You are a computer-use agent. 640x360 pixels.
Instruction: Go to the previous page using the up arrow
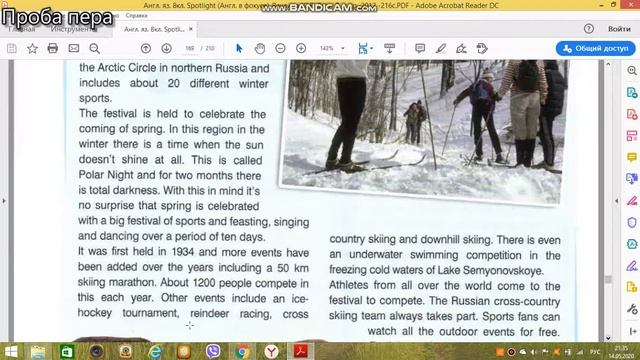[146, 49]
